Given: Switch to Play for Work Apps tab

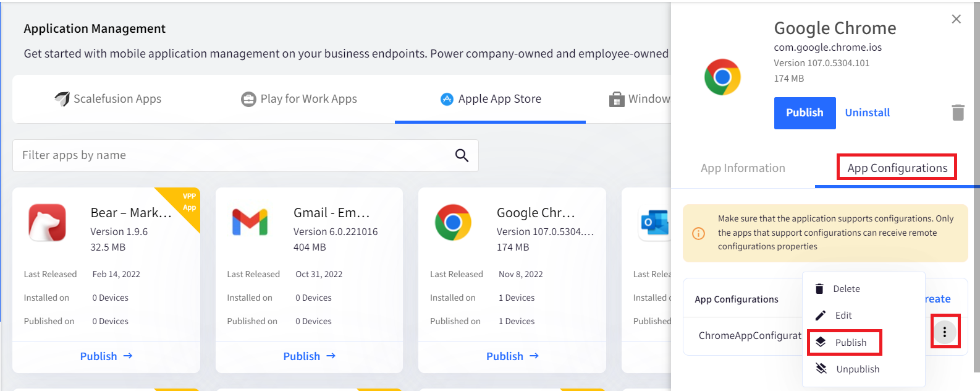Looking at the screenshot, I should click(x=299, y=99).
